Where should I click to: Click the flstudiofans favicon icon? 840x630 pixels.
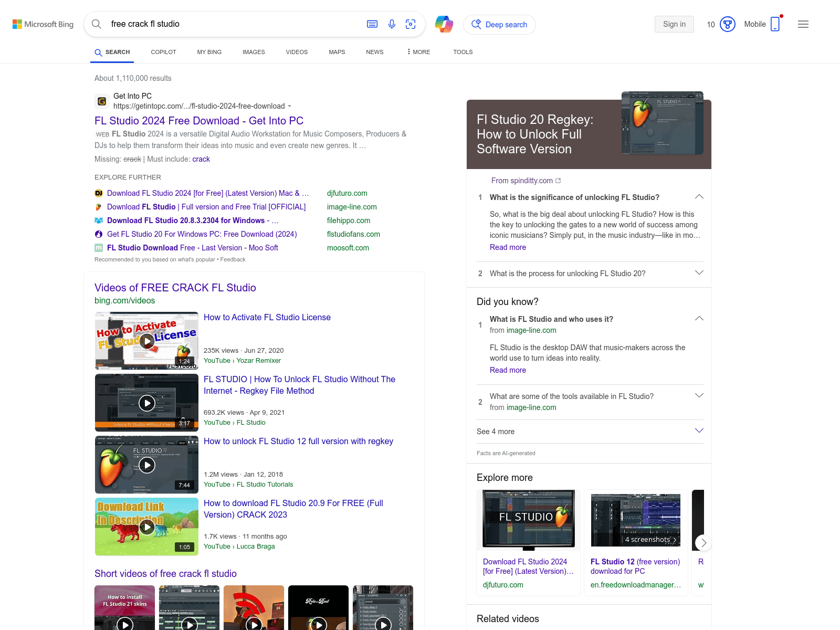pos(99,234)
